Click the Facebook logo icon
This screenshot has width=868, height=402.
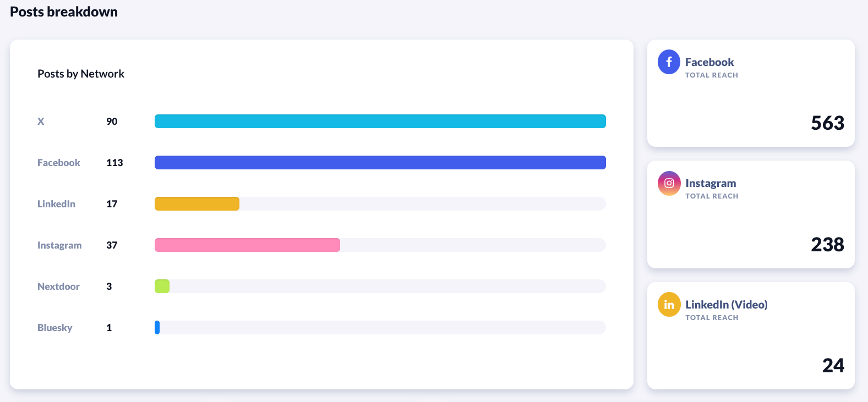coord(669,62)
